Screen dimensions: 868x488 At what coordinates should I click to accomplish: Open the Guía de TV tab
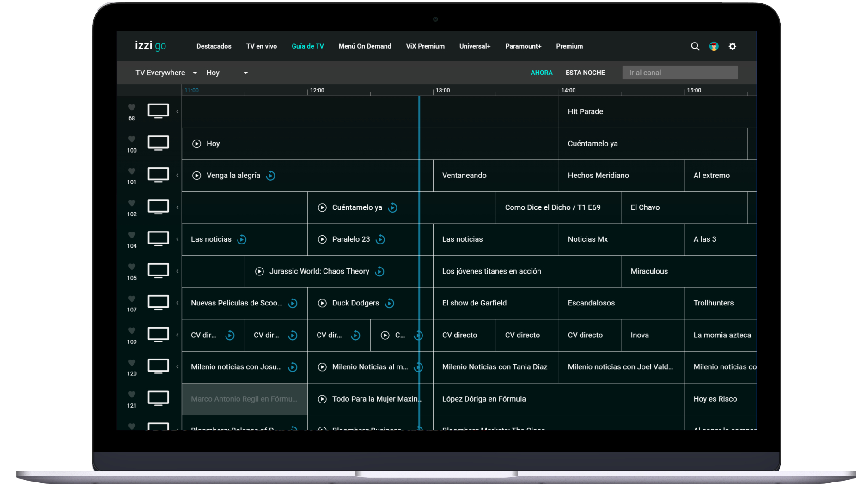[x=308, y=46]
